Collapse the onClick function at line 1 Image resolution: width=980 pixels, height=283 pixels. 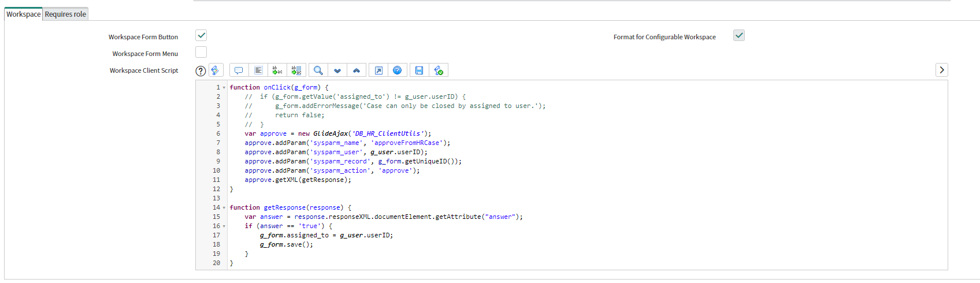click(x=224, y=88)
